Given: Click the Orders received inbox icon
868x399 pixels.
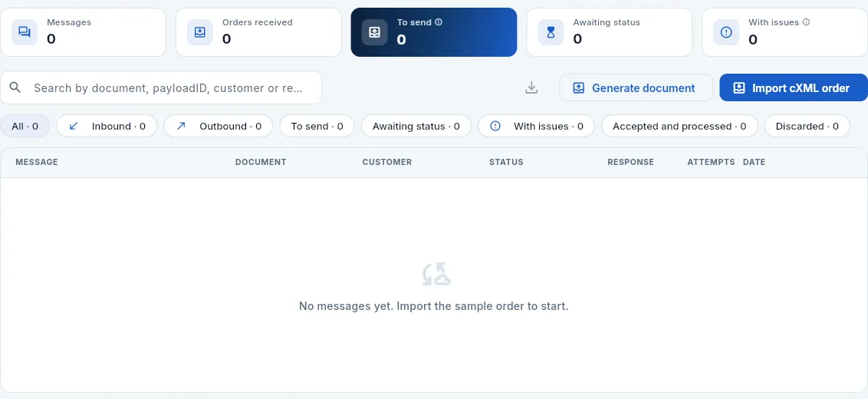Looking at the screenshot, I should [200, 32].
